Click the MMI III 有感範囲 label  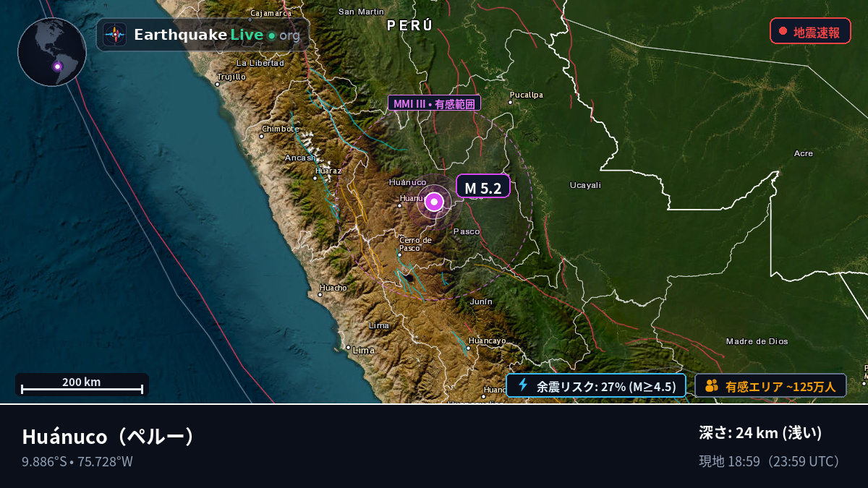[x=434, y=103]
